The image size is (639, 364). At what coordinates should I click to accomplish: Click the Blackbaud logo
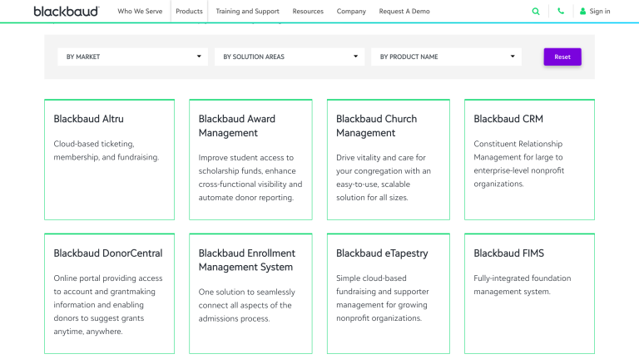point(67,12)
